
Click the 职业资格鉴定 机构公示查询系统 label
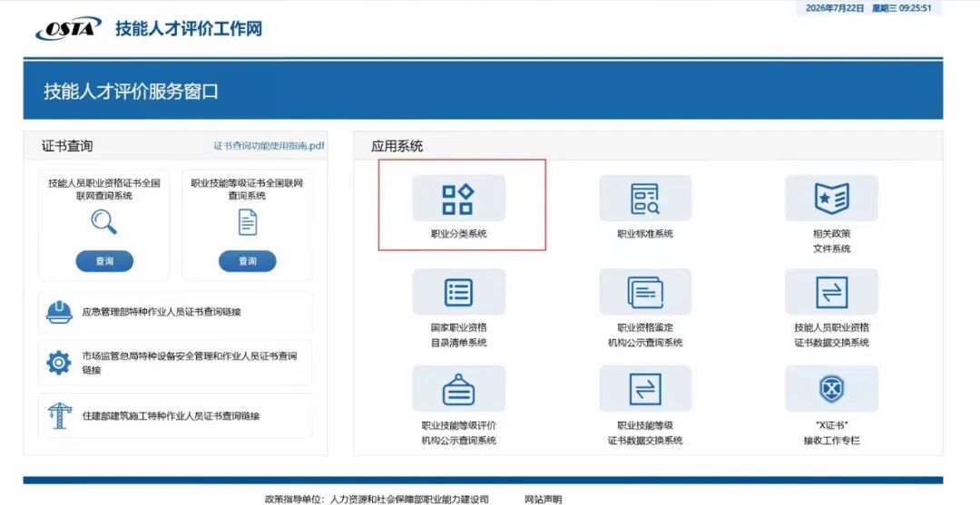(645, 335)
